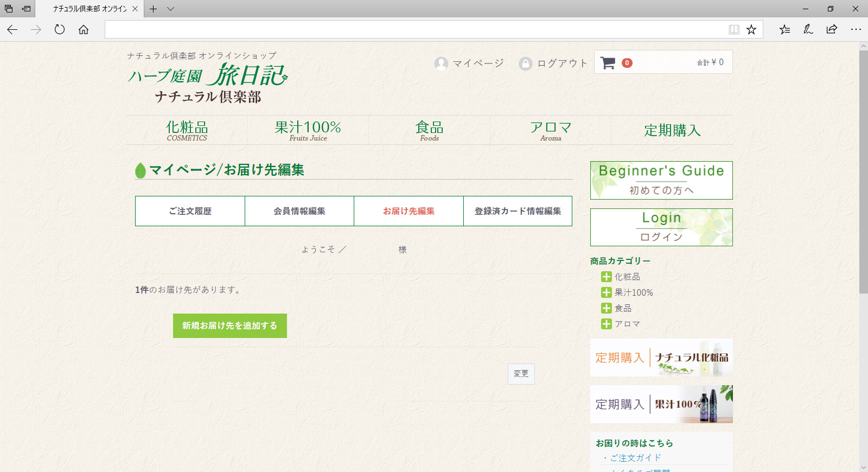This screenshot has width=868, height=472.
Task: Click the My Page user icon
Action: (441, 63)
